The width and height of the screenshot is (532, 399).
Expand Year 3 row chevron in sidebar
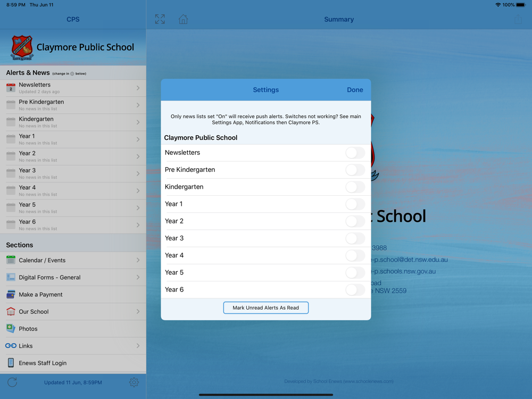[138, 173]
